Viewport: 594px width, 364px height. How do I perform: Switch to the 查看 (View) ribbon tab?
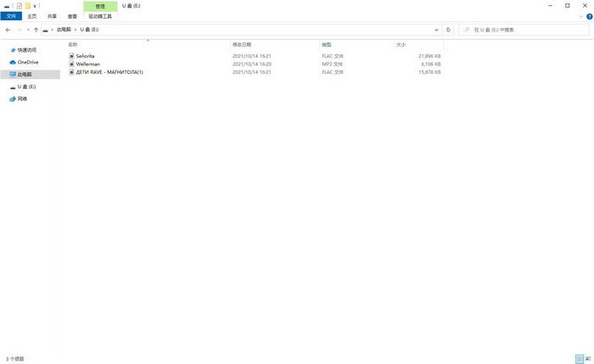pos(76,16)
